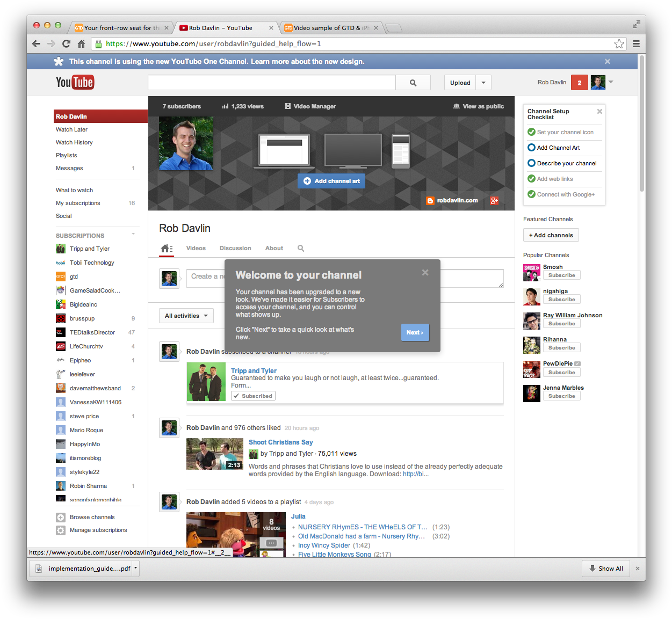Screen dimensions: 672x619
Task: Close the YouTube One Channel banner
Action: click(608, 62)
